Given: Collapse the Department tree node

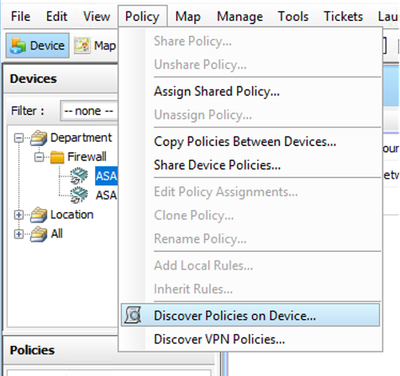Looking at the screenshot, I should pos(19,138).
